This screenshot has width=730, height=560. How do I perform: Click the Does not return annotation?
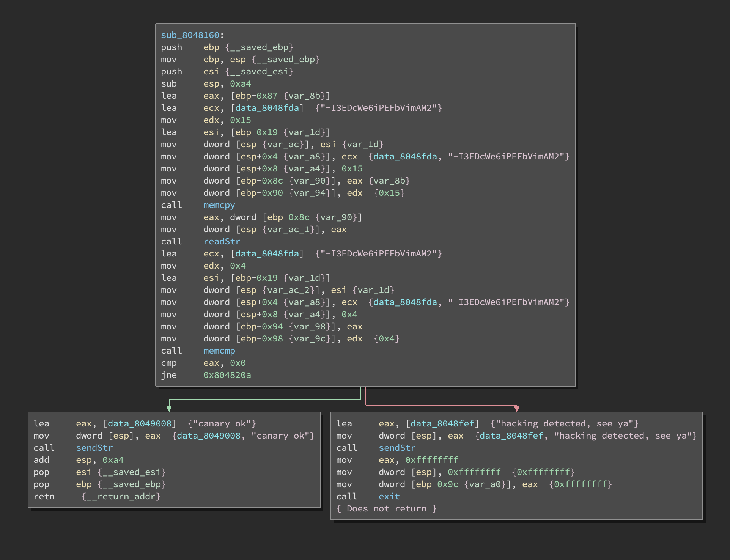click(x=386, y=509)
